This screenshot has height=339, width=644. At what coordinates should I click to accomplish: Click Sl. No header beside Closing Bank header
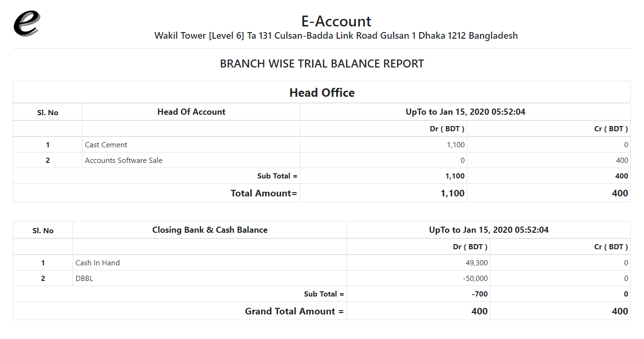pyautogui.click(x=43, y=230)
